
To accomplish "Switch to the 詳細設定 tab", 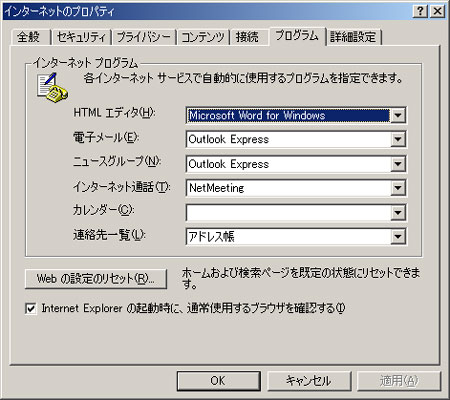I will coord(353,37).
